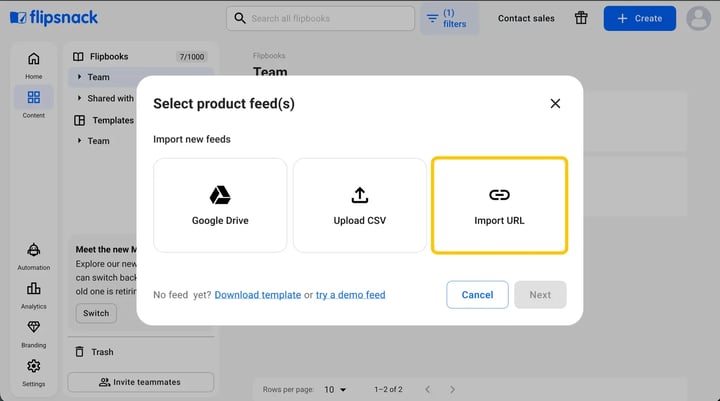The height and width of the screenshot is (401, 720).
Task: Click the Cancel button
Action: point(477,294)
